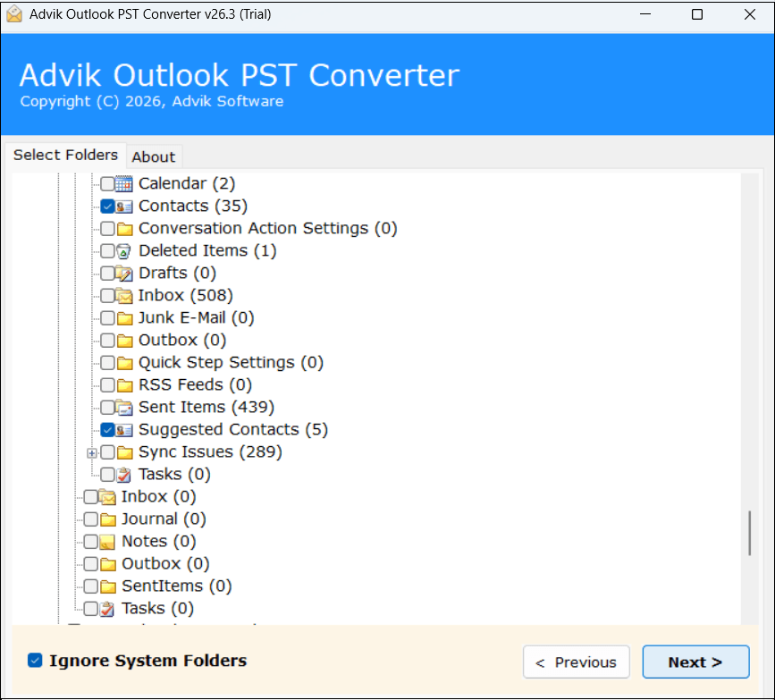Click the Inbox (508) envelope icon
Viewport: 775px width, 700px height.
pyautogui.click(x=124, y=296)
